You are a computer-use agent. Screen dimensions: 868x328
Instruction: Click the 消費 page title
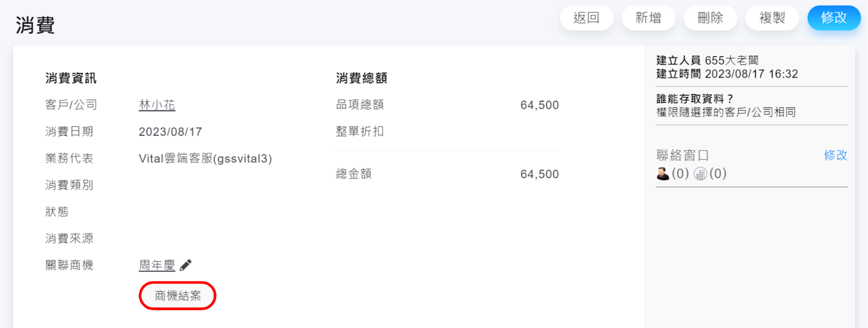(35, 25)
